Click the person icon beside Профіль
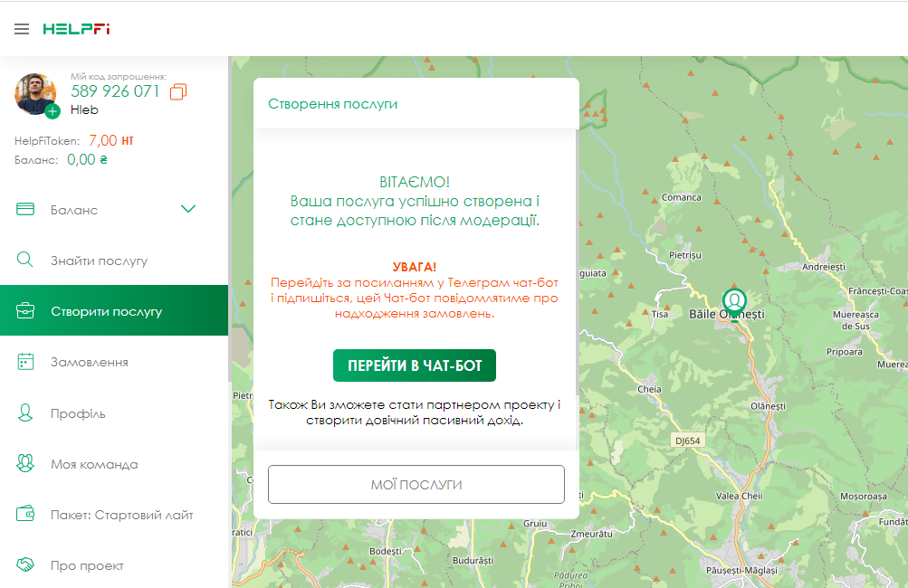The image size is (908, 588). coord(25,413)
